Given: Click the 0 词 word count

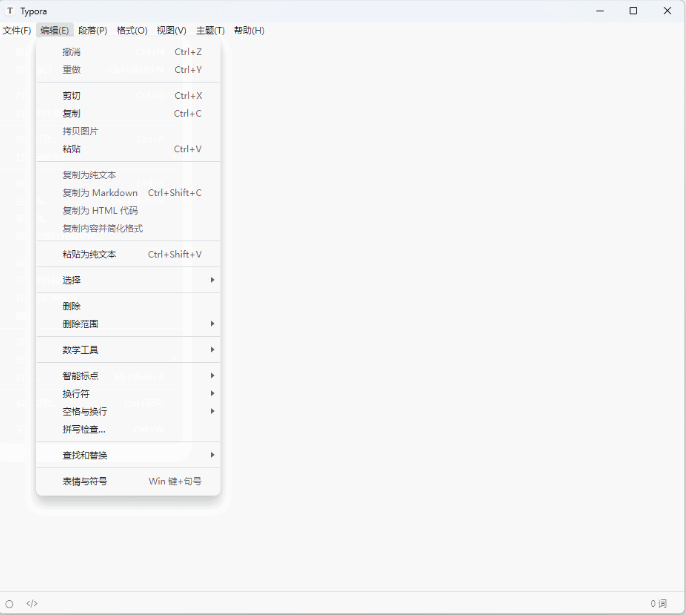Looking at the screenshot, I should pos(658,604).
